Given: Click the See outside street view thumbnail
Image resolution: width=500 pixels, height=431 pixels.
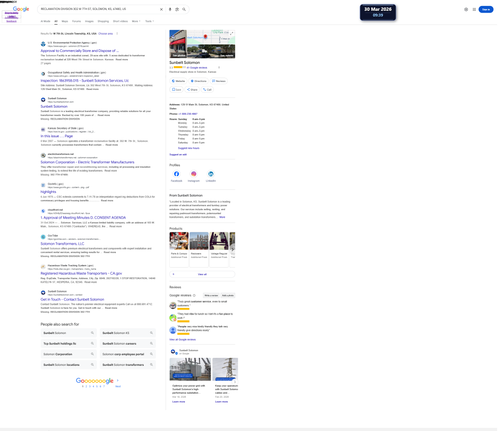Looking at the screenshot, I should (x=211, y=51).
